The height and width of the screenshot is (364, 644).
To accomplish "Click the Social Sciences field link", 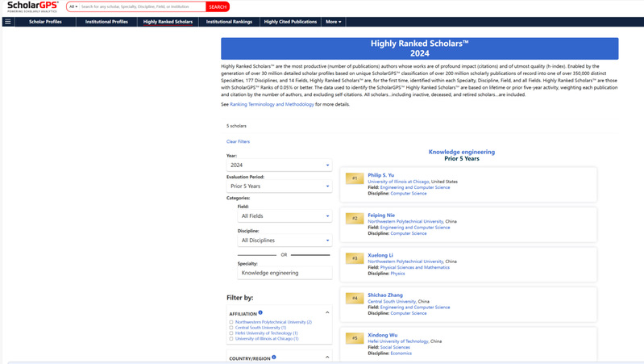I will pos(395,347).
